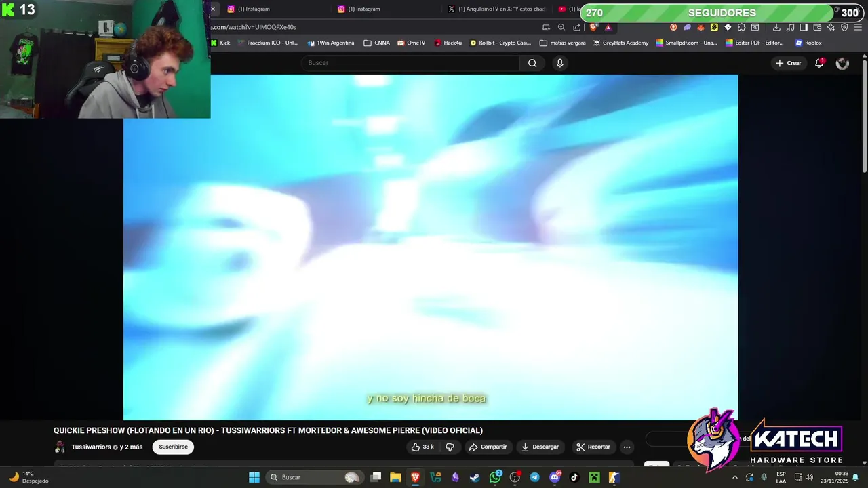The image size is (868, 488).
Task: Open Windows Start menu
Action: (x=254, y=477)
